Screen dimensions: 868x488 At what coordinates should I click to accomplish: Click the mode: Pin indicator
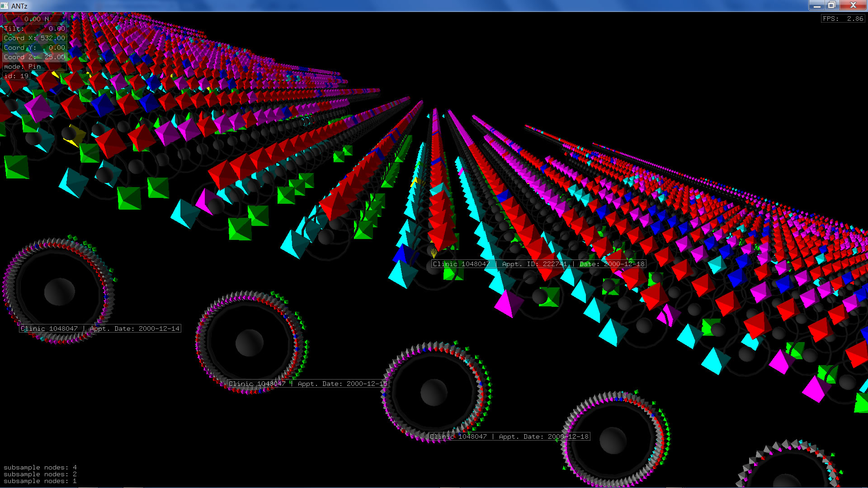(34, 66)
